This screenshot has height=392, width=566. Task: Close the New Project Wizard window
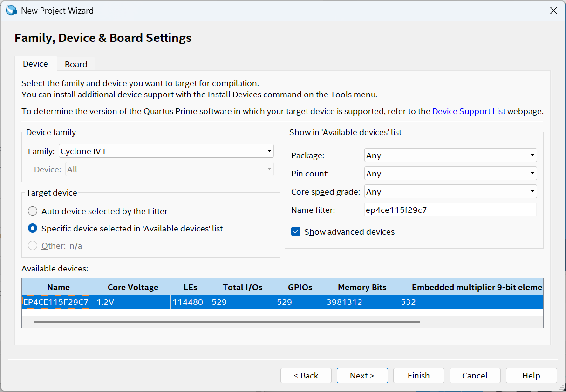coord(553,10)
